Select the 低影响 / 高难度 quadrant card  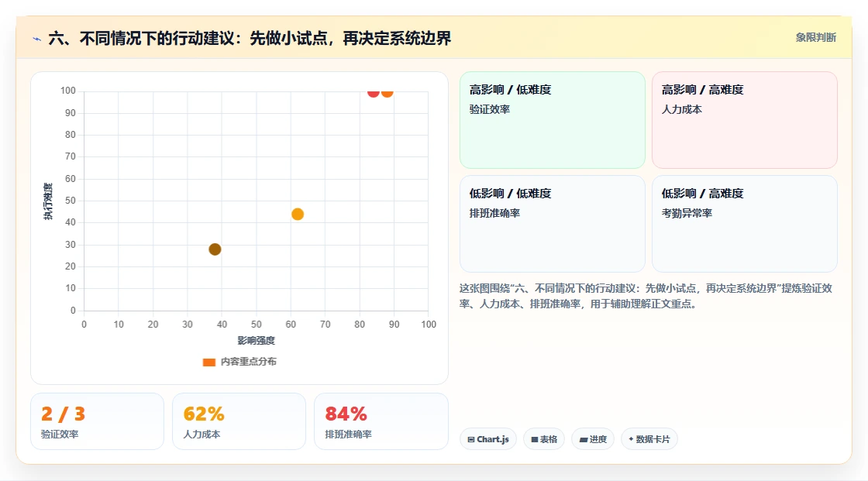[745, 224]
